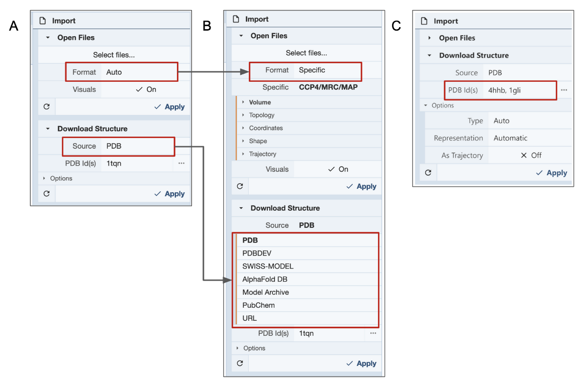588x386 pixels.
Task: Click the reset icon under Format Auto's Visuals row
Action: tap(47, 107)
